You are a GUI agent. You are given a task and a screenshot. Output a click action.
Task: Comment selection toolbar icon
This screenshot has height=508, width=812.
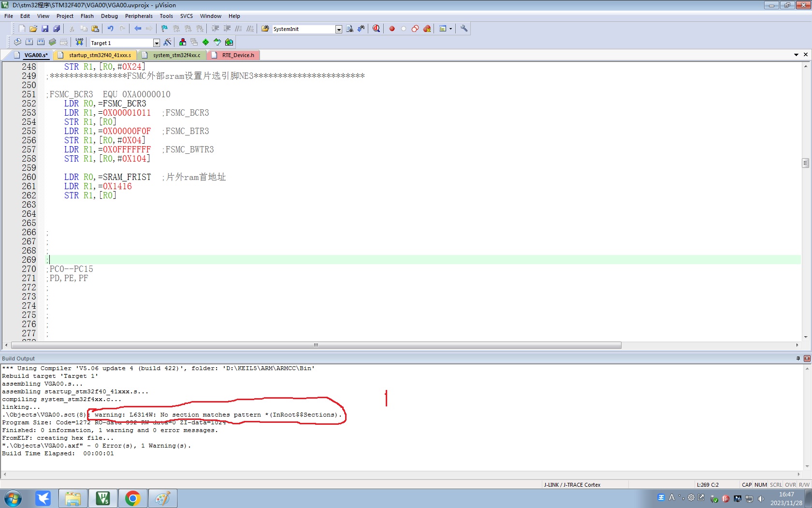coord(238,29)
